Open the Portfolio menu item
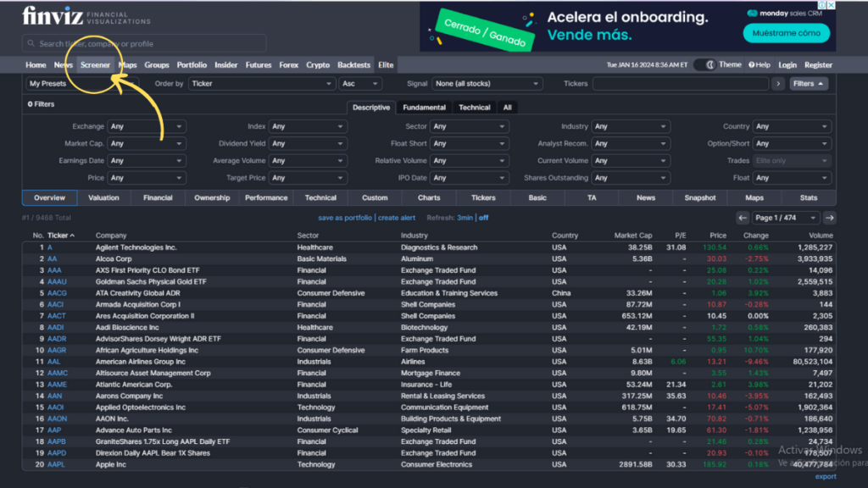The width and height of the screenshot is (868, 488). pos(192,64)
